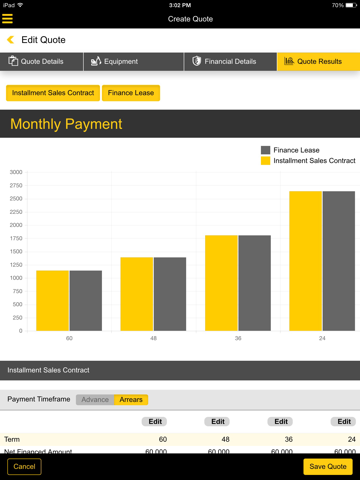
Task: Click Installment Sales Contract legend label
Action: 314,161
